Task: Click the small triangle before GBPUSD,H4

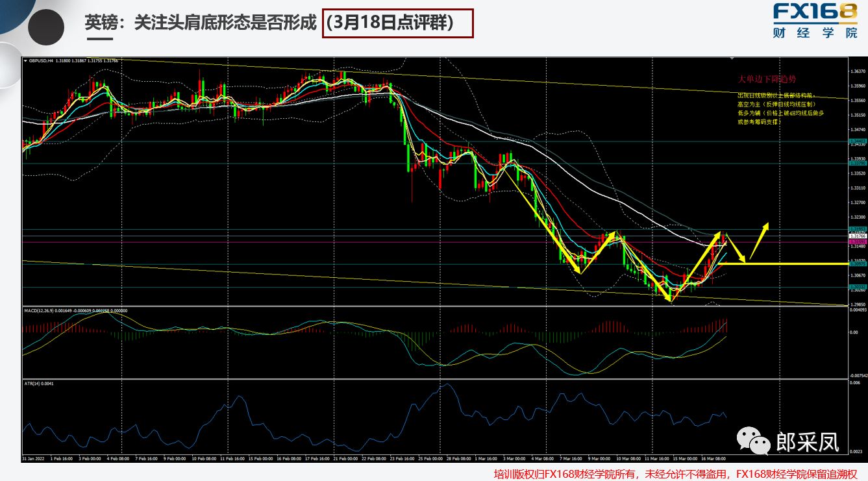Action: 25,61
